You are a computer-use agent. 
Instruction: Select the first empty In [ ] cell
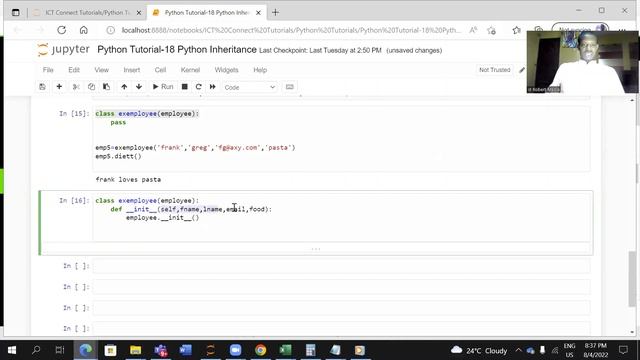[341, 266]
